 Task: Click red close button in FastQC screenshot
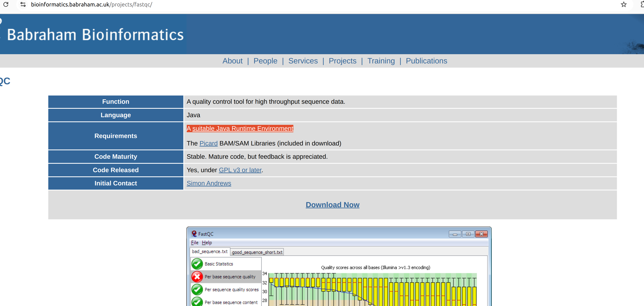point(481,234)
